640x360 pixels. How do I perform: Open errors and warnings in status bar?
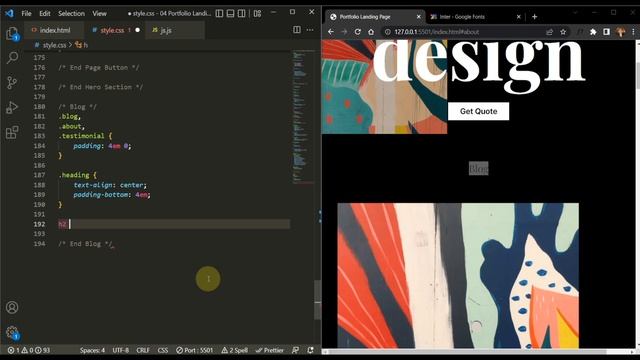[x=29, y=350]
